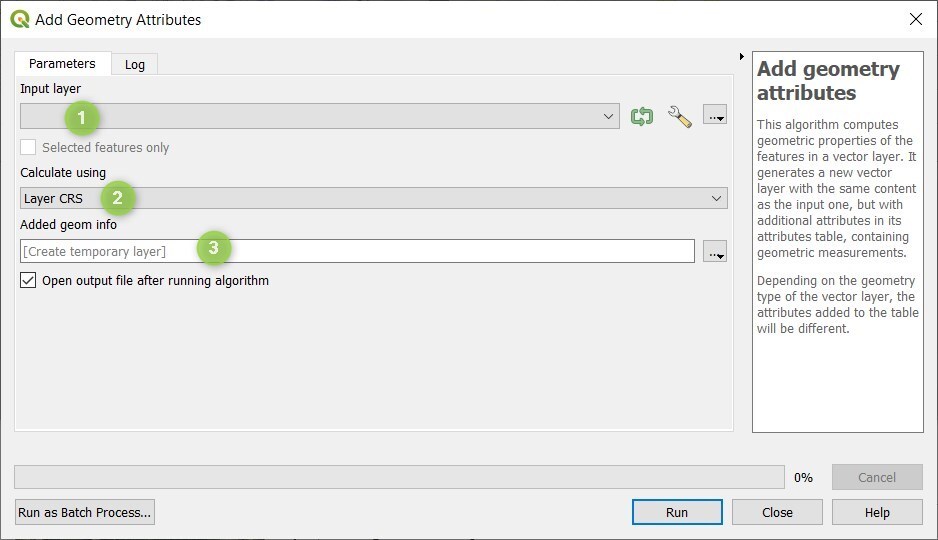Uncheck Open output file after running algorithm
The height and width of the screenshot is (540, 938).
[x=29, y=280]
